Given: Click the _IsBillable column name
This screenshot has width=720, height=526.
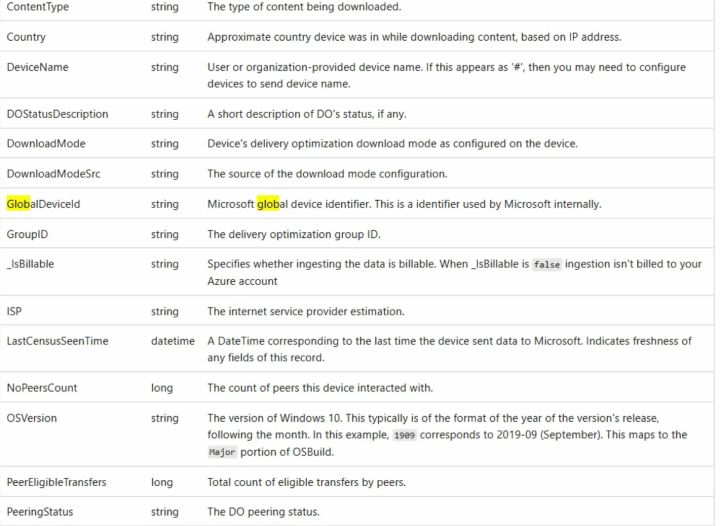Looking at the screenshot, I should 30,264.
